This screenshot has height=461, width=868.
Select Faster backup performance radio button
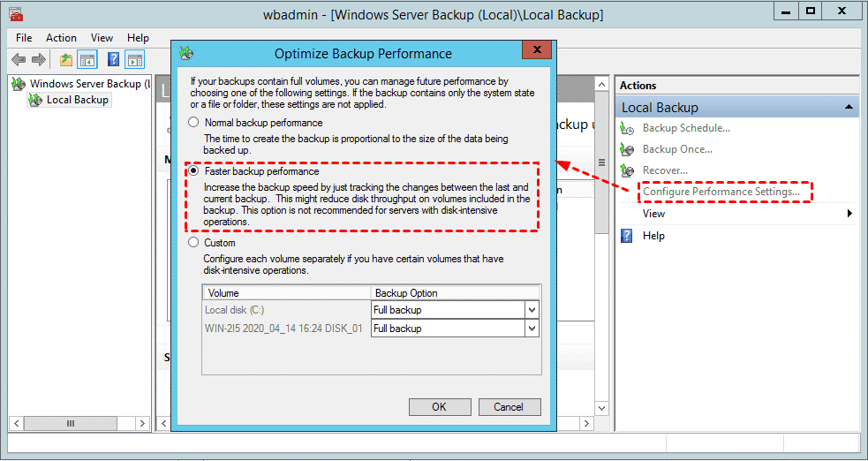[193, 171]
